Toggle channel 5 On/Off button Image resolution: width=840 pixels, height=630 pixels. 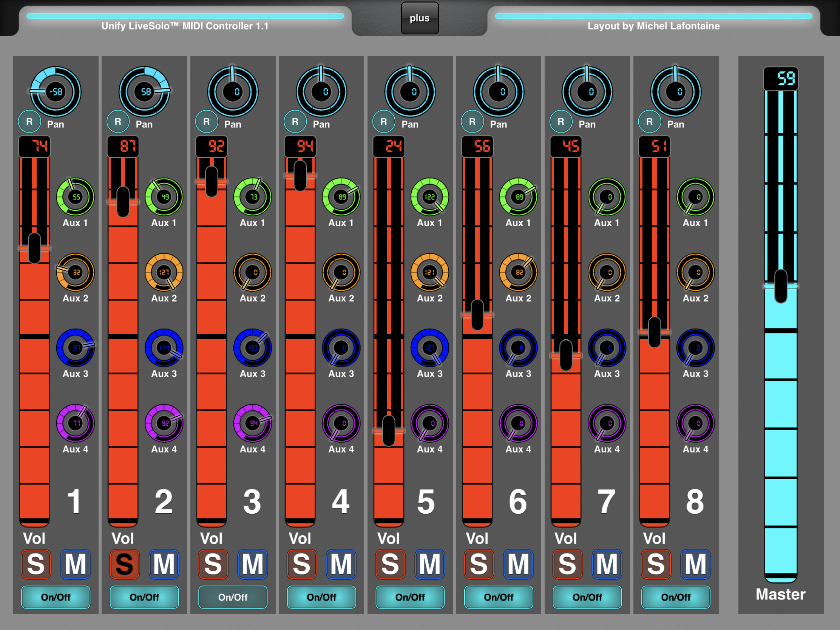(x=410, y=598)
